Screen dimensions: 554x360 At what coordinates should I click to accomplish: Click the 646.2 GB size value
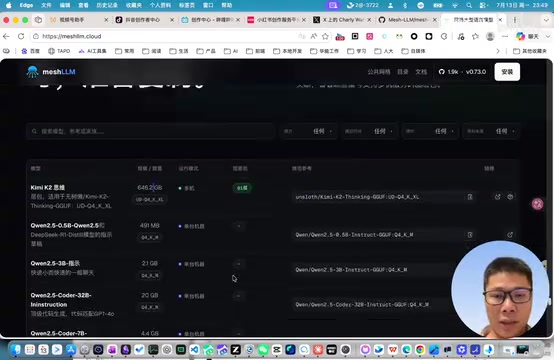click(150, 187)
